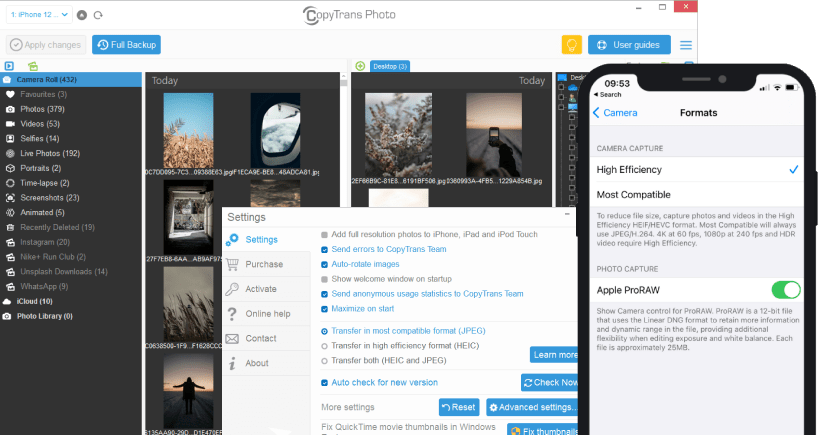Click the slideshow play icon above album list
Screen dimensions: 818x435
[9, 66]
